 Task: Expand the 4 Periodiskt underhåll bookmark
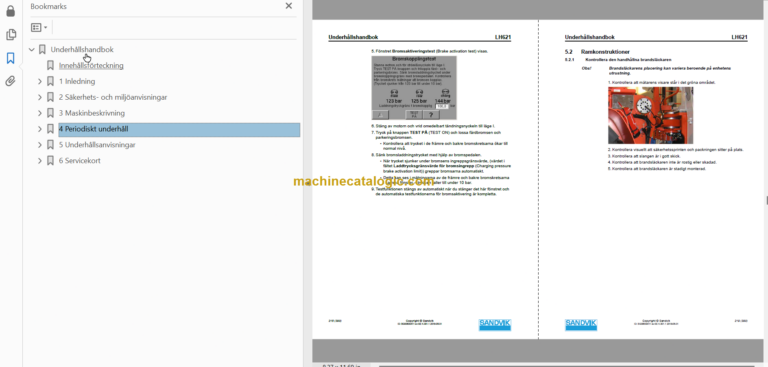coord(40,129)
